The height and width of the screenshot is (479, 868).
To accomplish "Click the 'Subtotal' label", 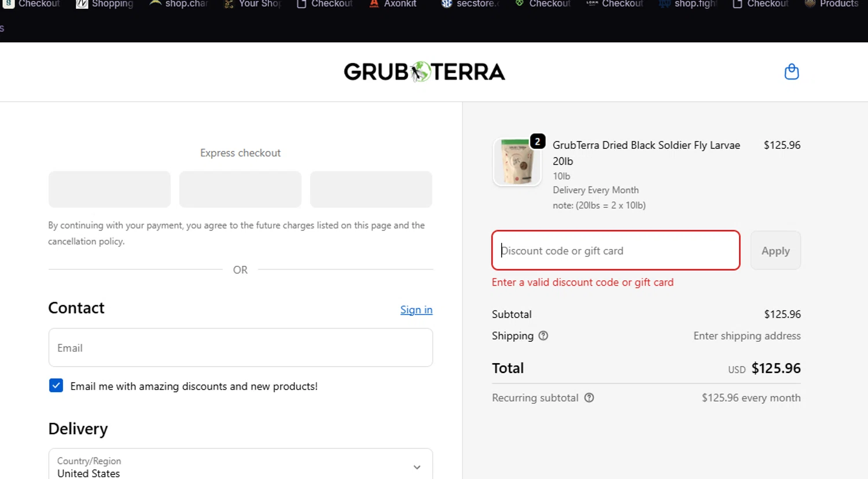I will [512, 315].
